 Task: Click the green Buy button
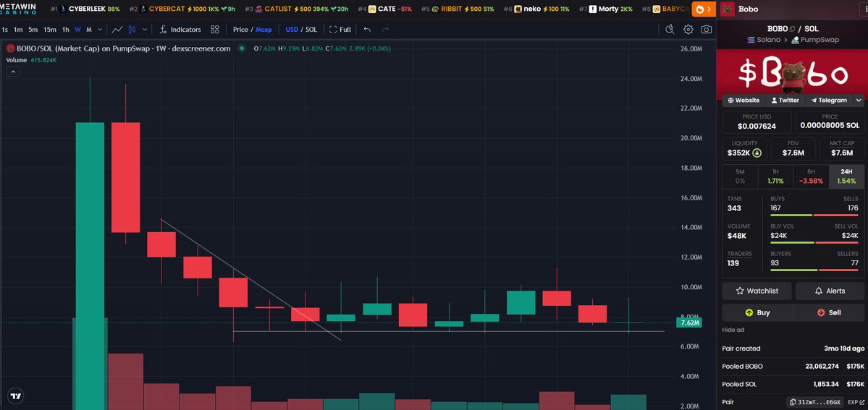click(757, 312)
